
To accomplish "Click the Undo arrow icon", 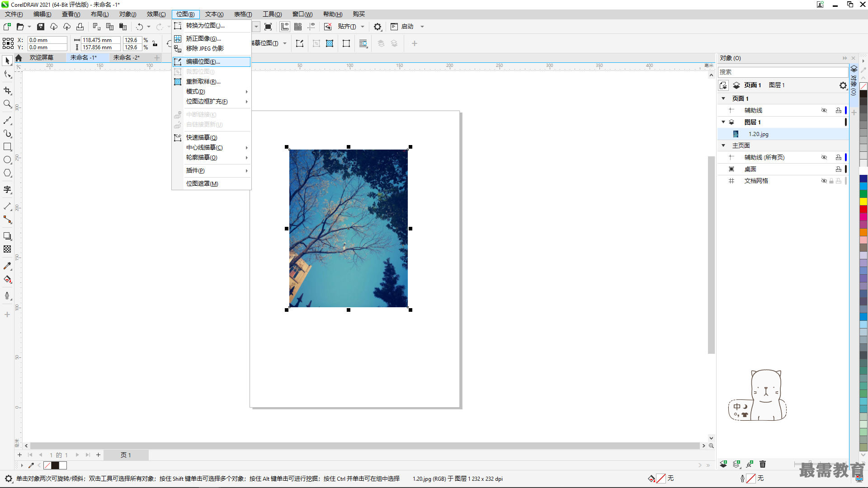I will [139, 27].
